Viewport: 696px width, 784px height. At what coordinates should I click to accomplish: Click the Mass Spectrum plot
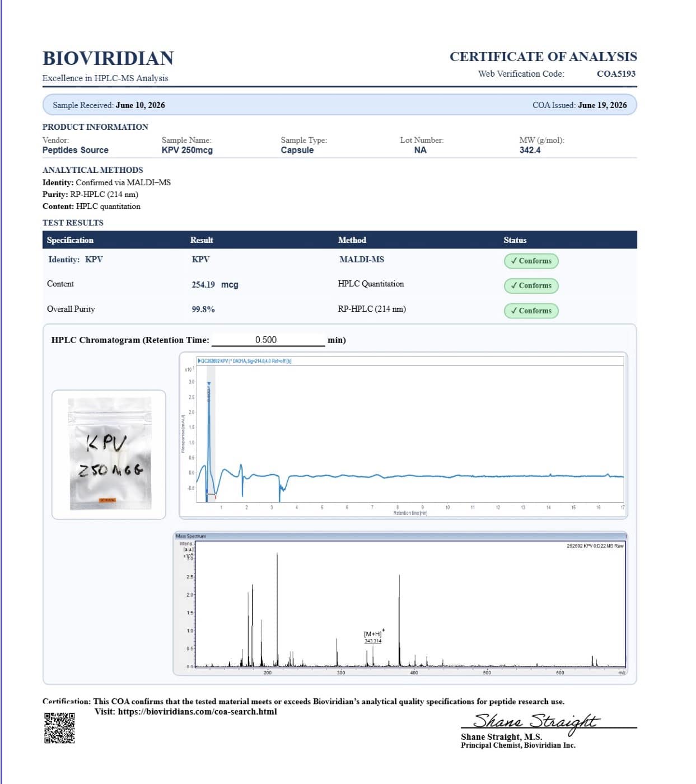tap(400, 603)
